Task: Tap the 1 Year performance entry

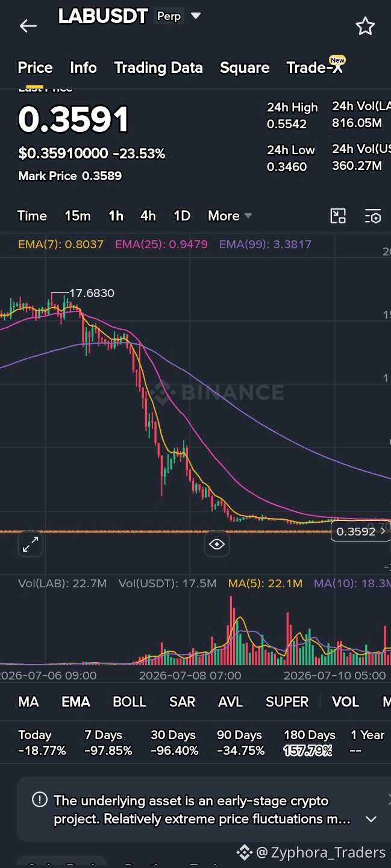Action: click(x=368, y=743)
